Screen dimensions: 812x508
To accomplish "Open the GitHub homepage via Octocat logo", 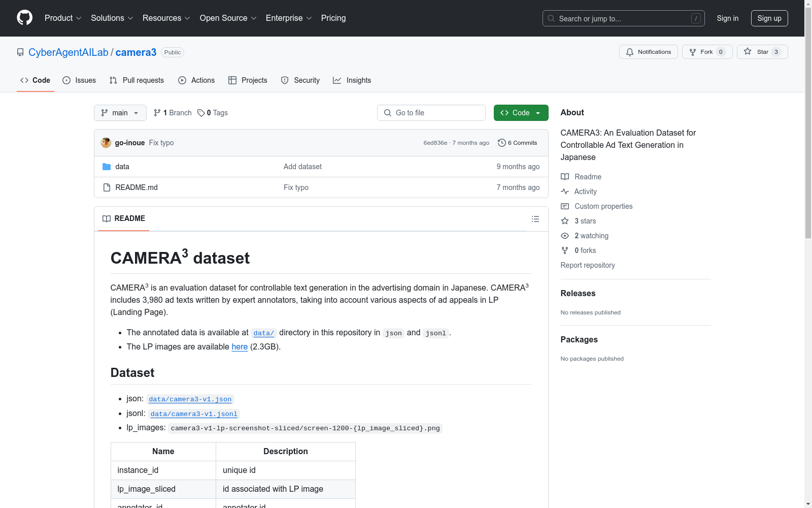I will point(24,18).
